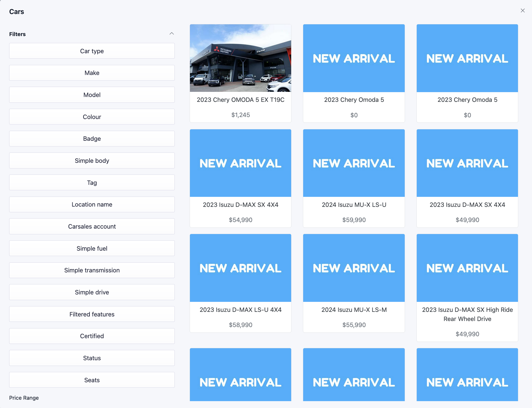Open the Simple drive filter
The height and width of the screenshot is (408, 532).
(x=92, y=292)
